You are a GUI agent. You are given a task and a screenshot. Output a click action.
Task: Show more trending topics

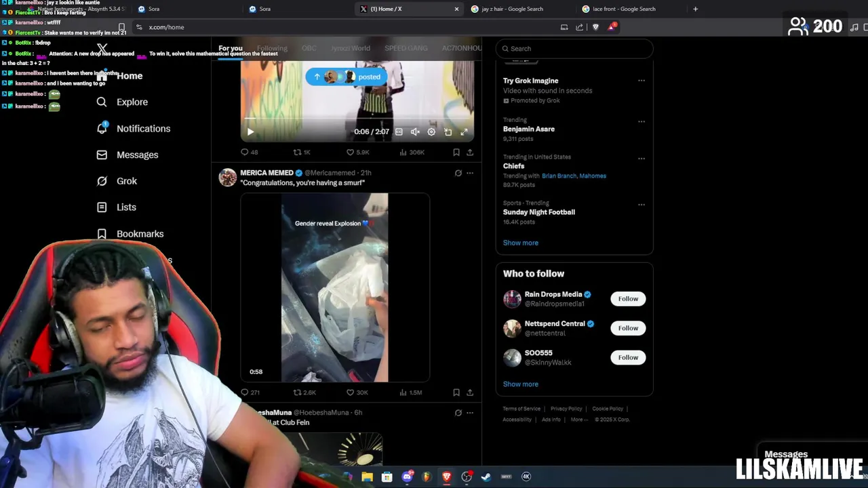coord(520,243)
